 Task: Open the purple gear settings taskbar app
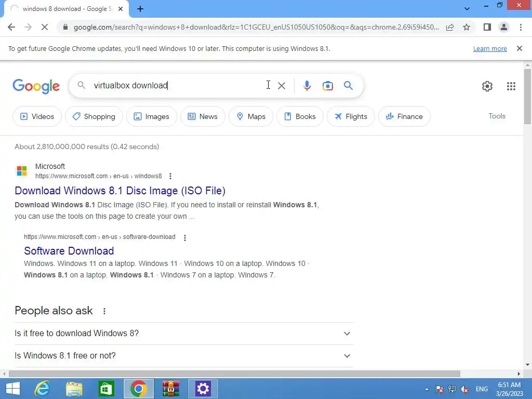pos(203,389)
